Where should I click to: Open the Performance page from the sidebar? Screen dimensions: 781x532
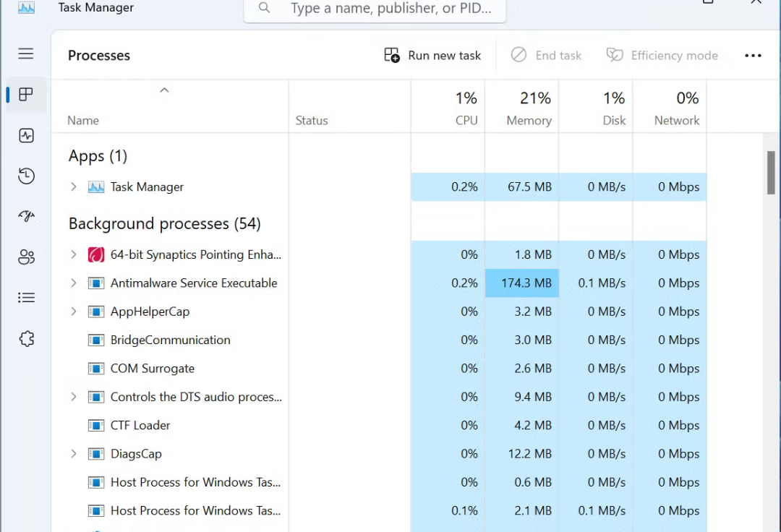26,135
